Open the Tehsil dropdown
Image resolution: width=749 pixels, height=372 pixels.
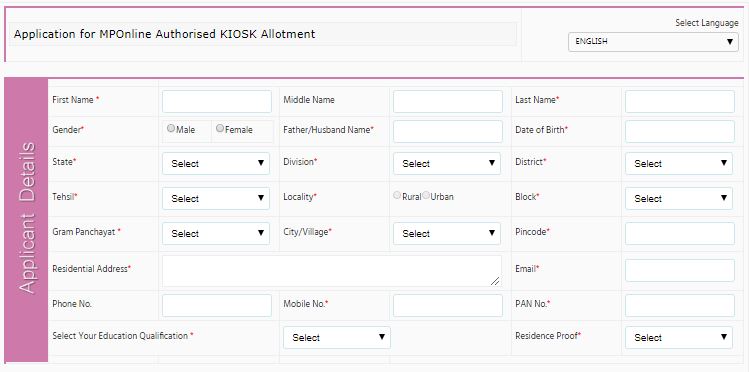pos(216,198)
